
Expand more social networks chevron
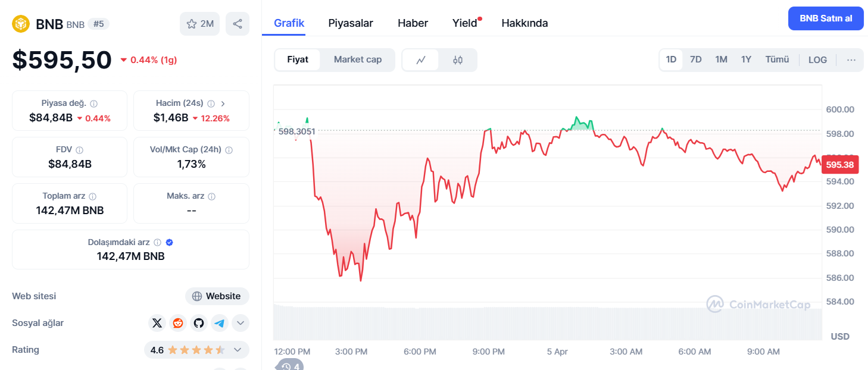tap(241, 323)
